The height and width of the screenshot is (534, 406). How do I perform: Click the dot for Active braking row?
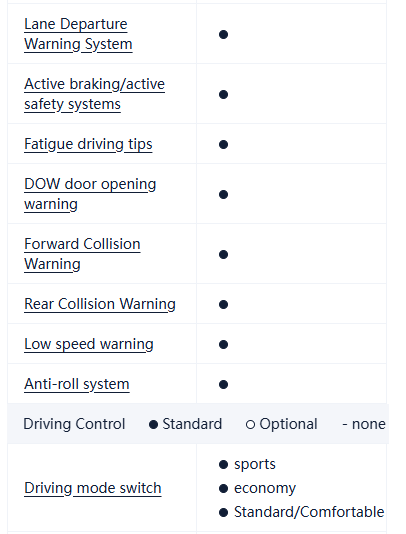223,94
